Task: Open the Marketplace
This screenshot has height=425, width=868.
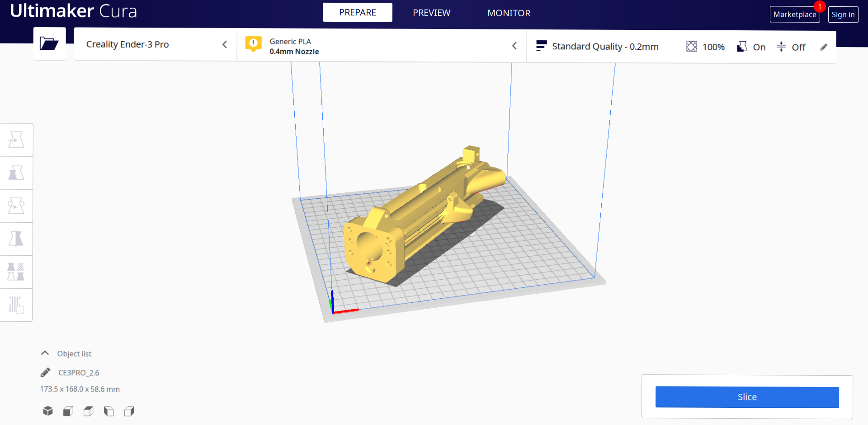Action: [794, 14]
